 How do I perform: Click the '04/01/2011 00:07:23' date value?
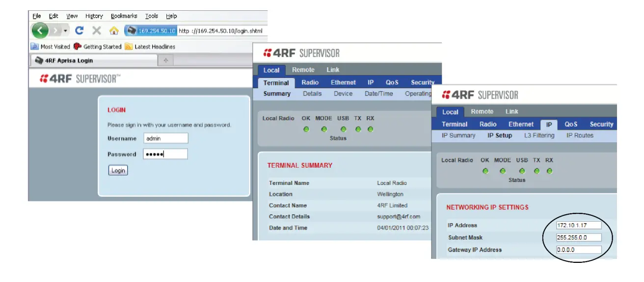402,228
